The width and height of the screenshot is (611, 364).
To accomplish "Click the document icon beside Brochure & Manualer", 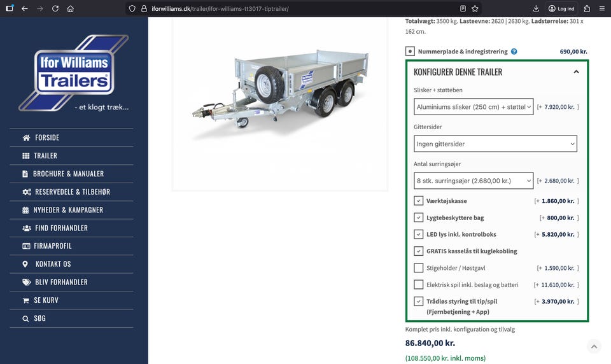I will [25, 174].
